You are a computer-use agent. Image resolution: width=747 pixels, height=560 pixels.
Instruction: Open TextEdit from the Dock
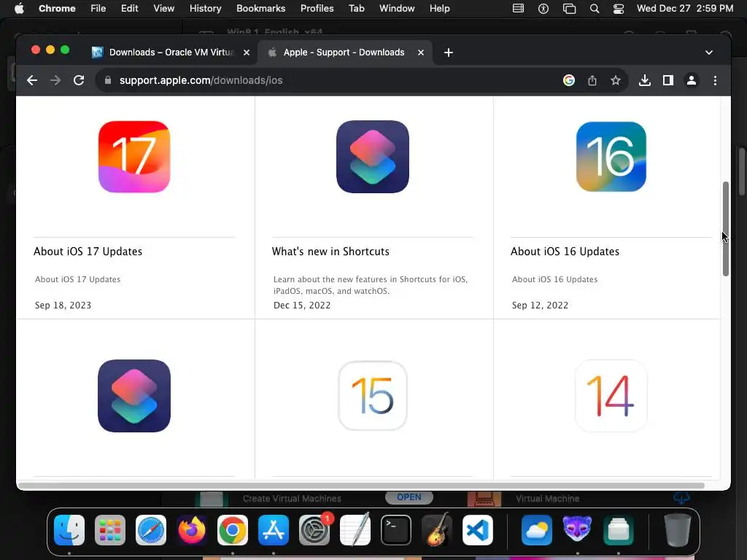355,530
